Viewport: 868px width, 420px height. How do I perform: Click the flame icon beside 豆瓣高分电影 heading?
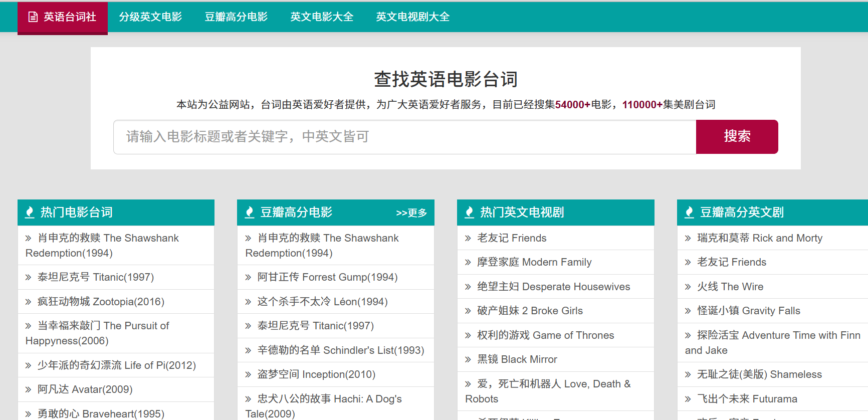(x=250, y=213)
